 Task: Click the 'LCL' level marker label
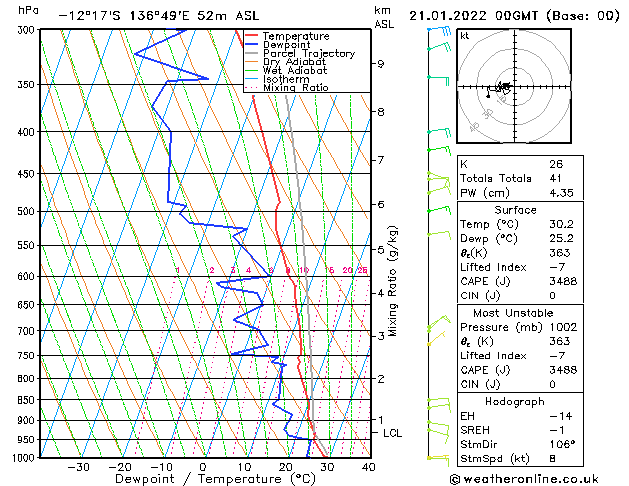click(x=392, y=433)
